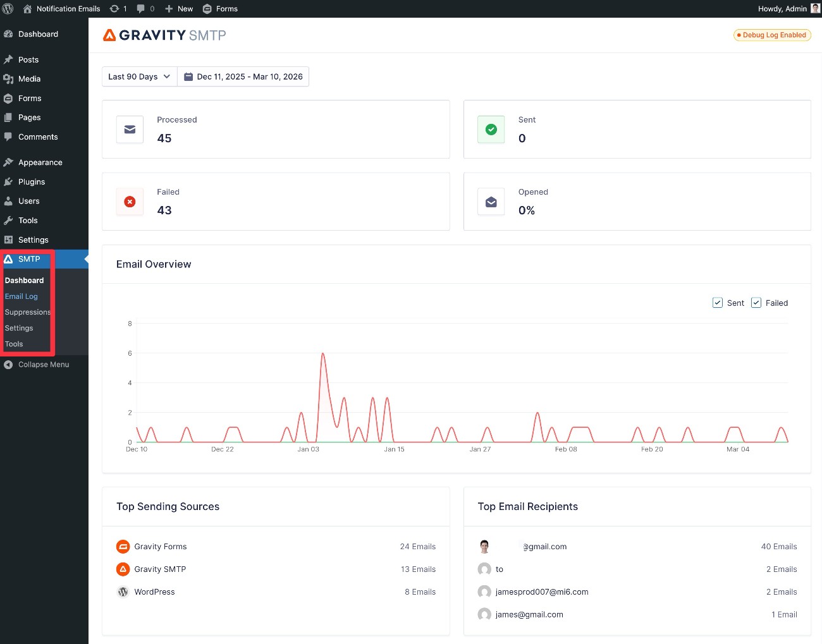Open Suppressions submenu
This screenshot has width=822, height=644.
tap(28, 312)
